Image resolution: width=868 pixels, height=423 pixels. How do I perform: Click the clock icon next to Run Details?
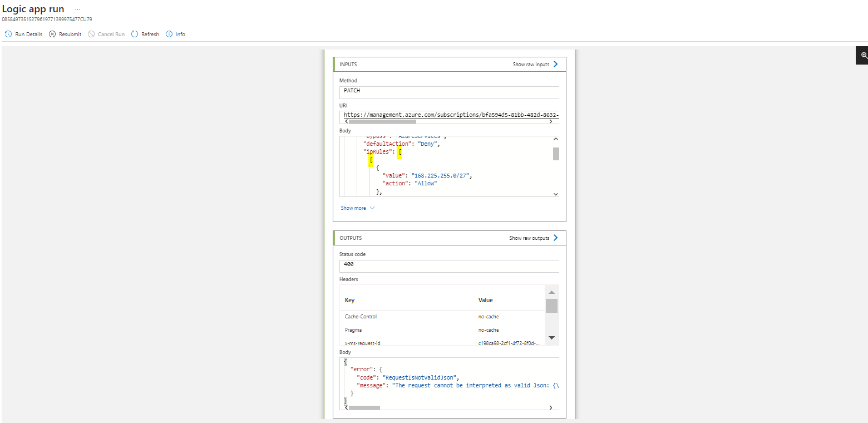[x=7, y=34]
